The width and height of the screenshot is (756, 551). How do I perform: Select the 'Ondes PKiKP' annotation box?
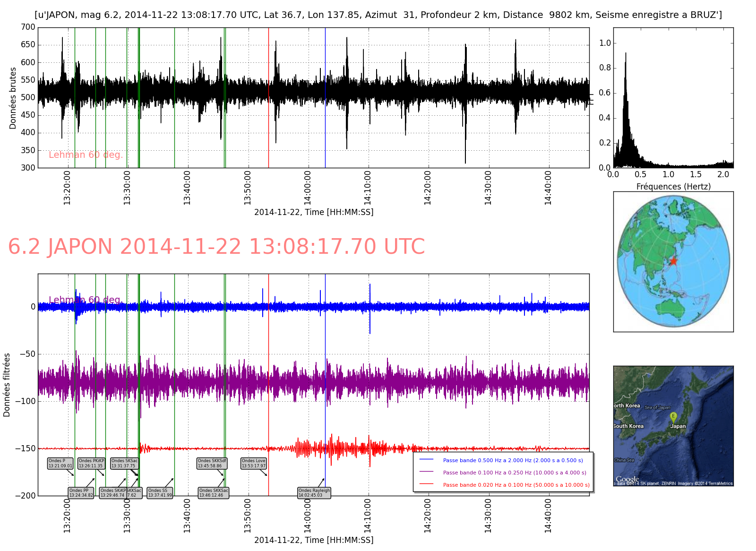click(x=91, y=463)
